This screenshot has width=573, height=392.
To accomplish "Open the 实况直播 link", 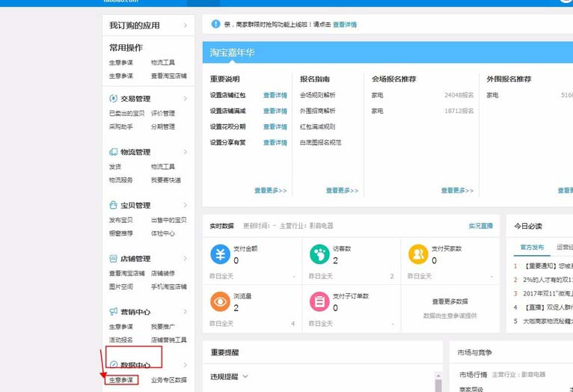I will point(480,226).
